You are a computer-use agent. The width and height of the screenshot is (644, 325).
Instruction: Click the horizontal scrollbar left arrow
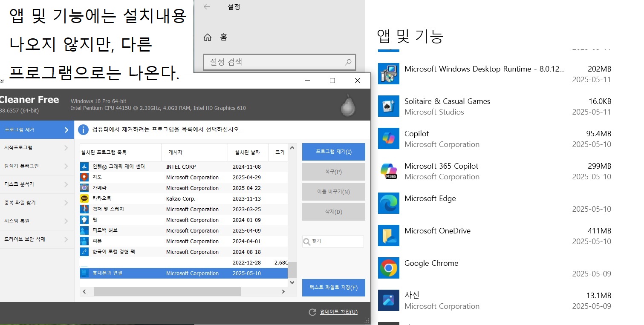(x=84, y=292)
